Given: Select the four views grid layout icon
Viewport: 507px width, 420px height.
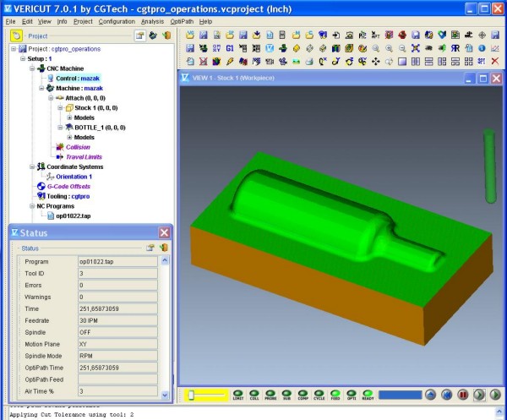Looking at the screenshot, I should coord(468,61).
